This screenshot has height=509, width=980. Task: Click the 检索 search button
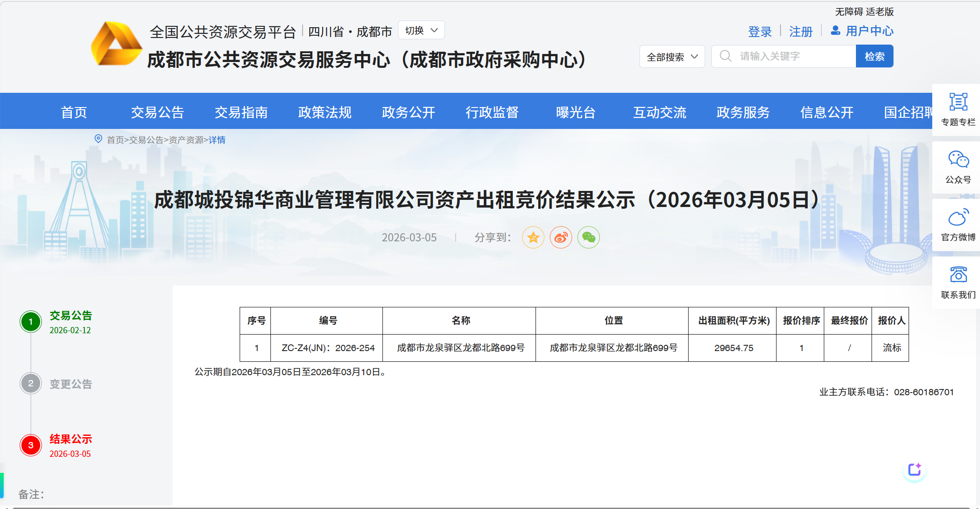pos(874,57)
